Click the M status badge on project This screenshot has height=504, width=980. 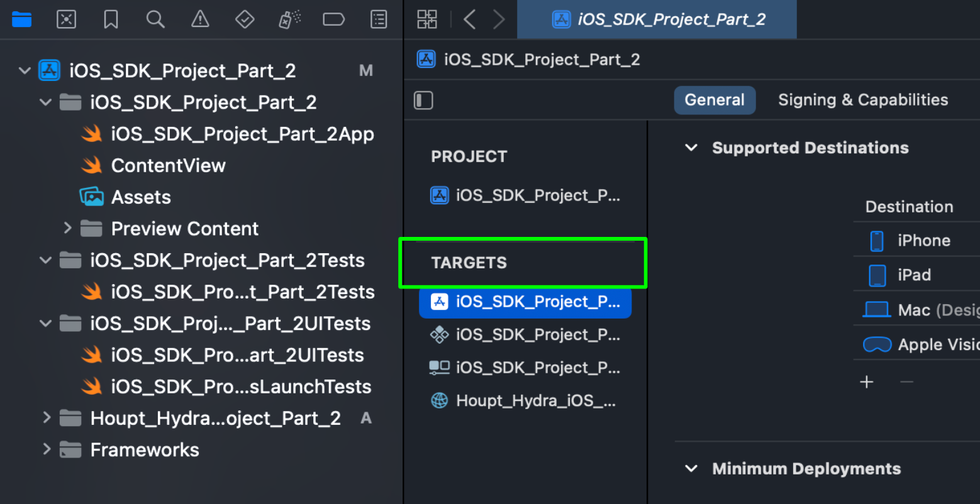click(x=366, y=70)
